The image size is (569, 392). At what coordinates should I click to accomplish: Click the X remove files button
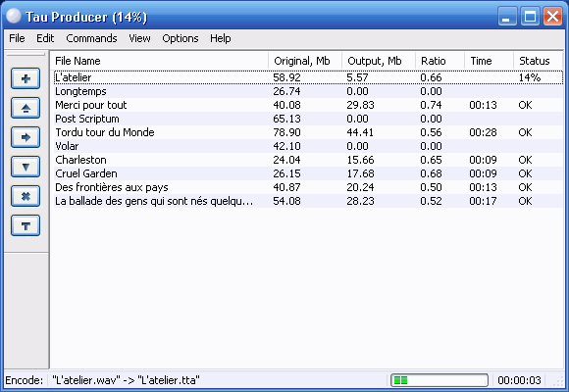pos(26,196)
